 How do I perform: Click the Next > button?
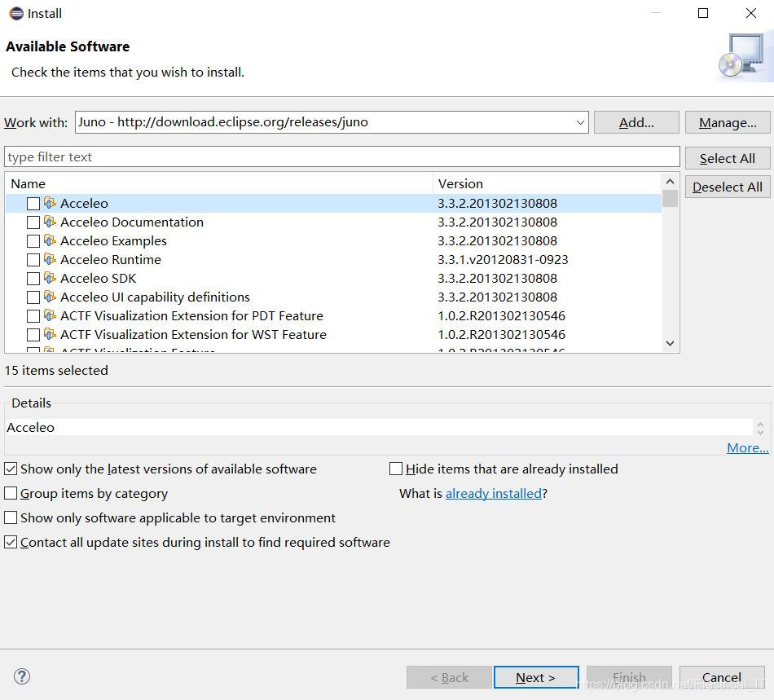[x=536, y=677]
